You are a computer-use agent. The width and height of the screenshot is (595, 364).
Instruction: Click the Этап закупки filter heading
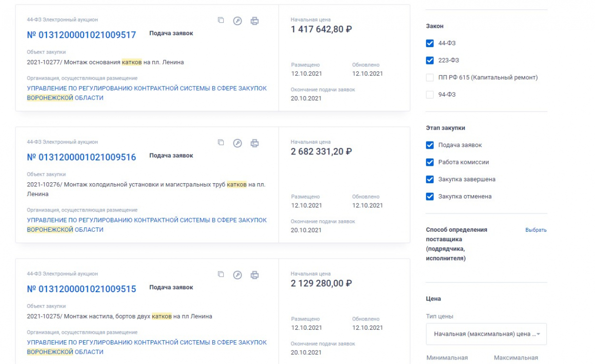(x=445, y=128)
